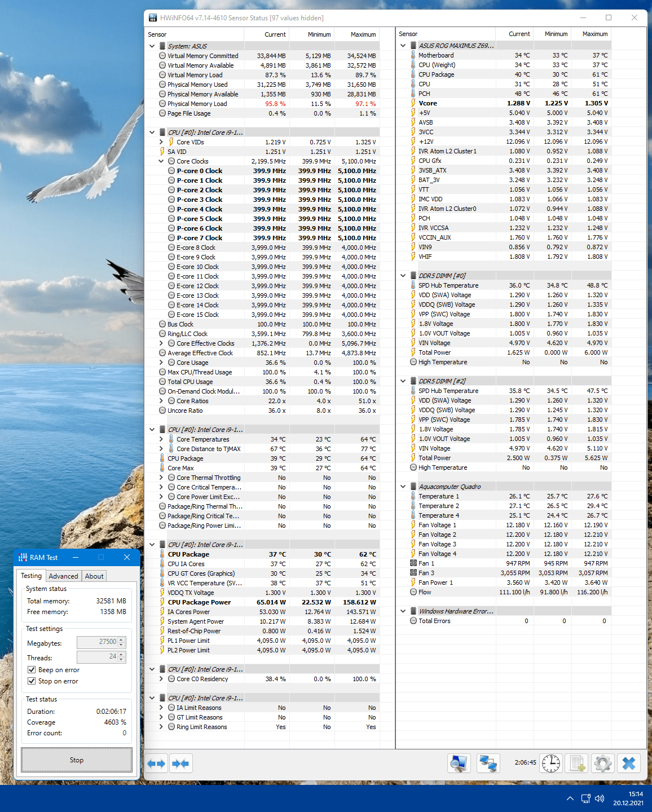Select the PL1 Power Limit row
This screenshot has width=652, height=812.
[x=262, y=641]
